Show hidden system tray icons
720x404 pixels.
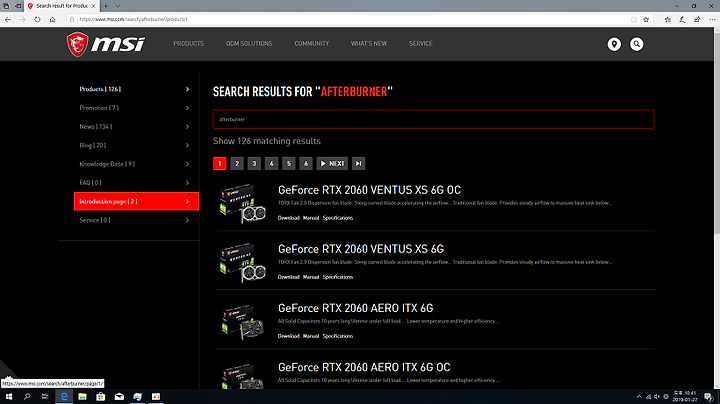point(639,397)
